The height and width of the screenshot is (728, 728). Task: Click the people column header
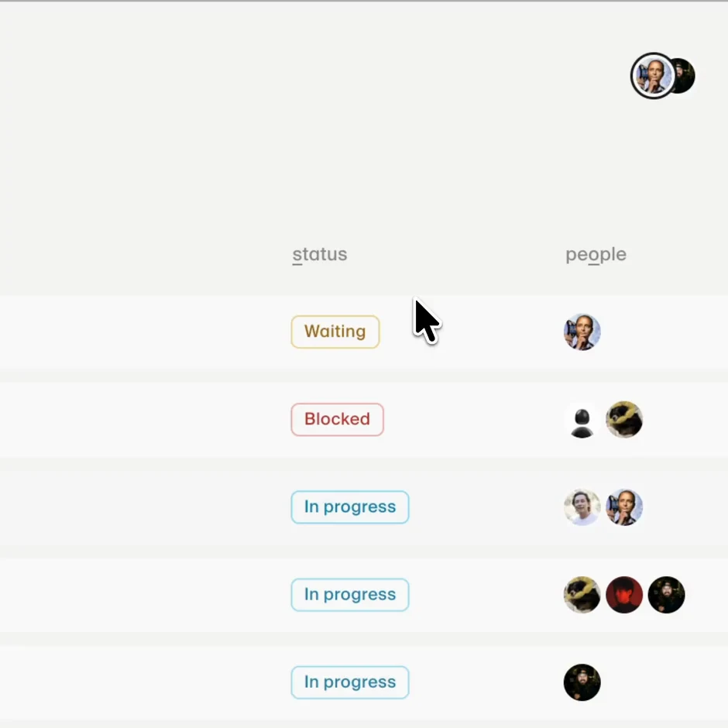pyautogui.click(x=596, y=255)
